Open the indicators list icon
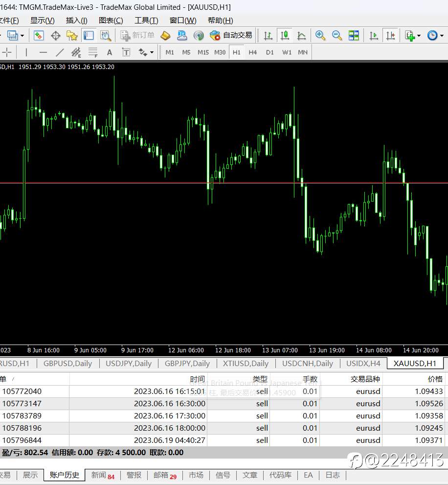Screen dimensions: 448x485 pos(410,36)
